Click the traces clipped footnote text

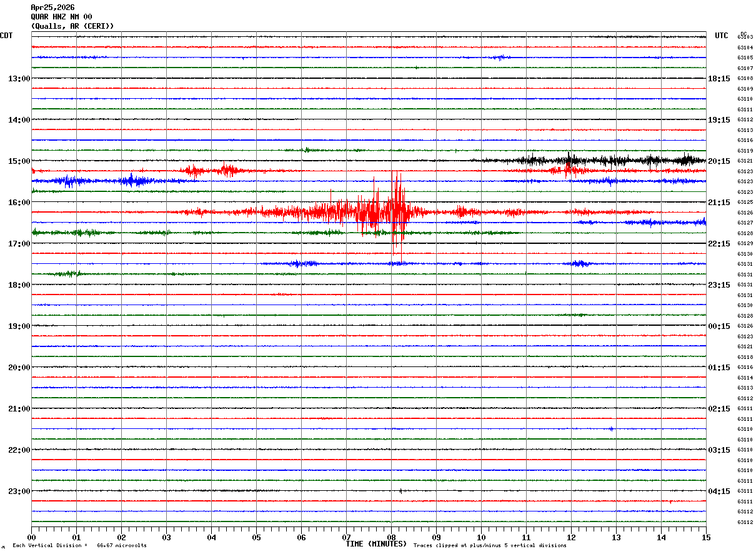click(490, 546)
